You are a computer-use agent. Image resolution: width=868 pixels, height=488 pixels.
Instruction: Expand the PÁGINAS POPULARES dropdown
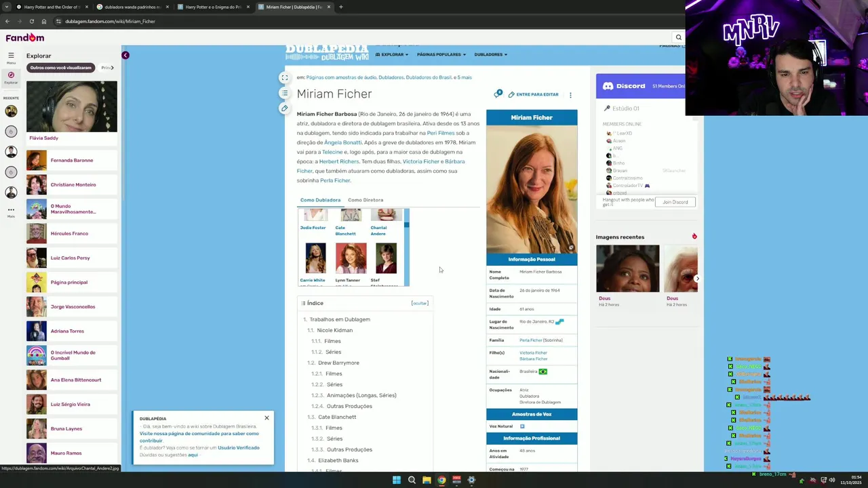(x=441, y=54)
